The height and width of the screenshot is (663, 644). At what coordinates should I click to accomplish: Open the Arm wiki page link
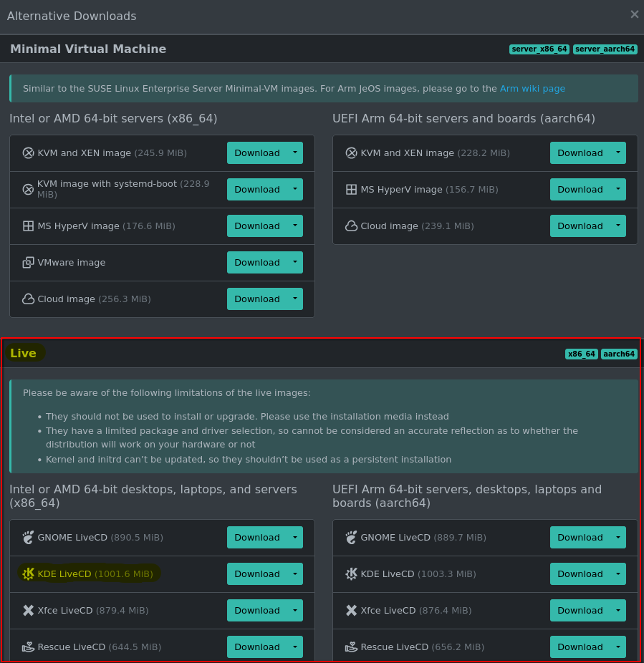(532, 89)
